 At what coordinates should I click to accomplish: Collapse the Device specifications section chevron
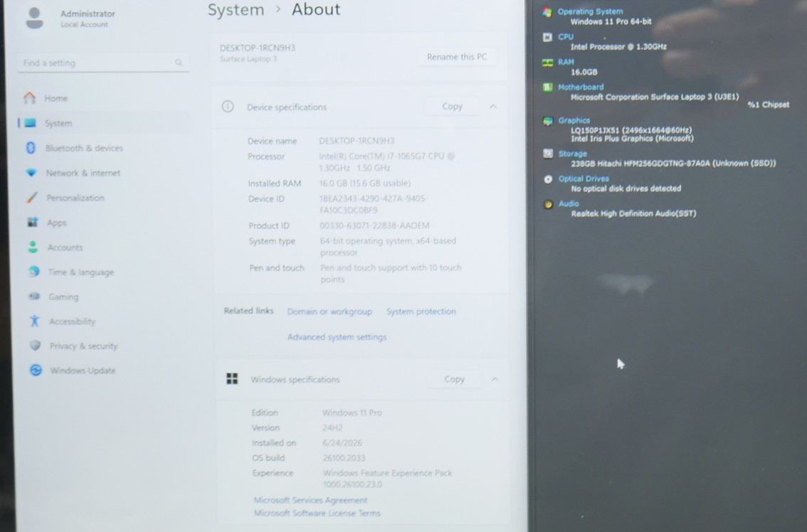click(493, 107)
